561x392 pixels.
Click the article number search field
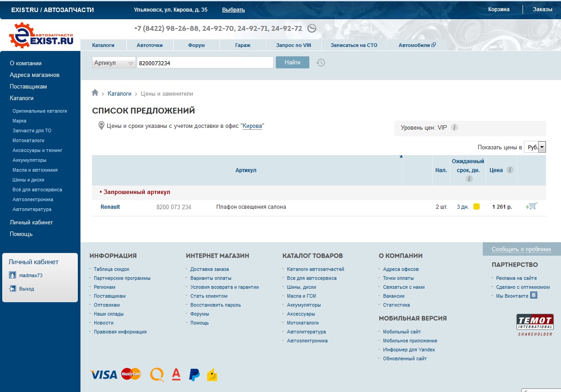pos(205,63)
